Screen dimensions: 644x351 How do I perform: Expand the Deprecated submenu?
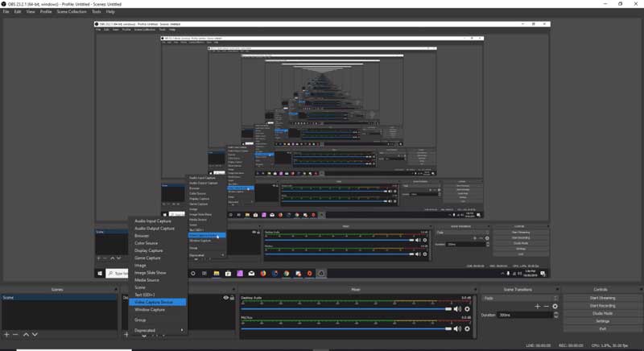158,330
